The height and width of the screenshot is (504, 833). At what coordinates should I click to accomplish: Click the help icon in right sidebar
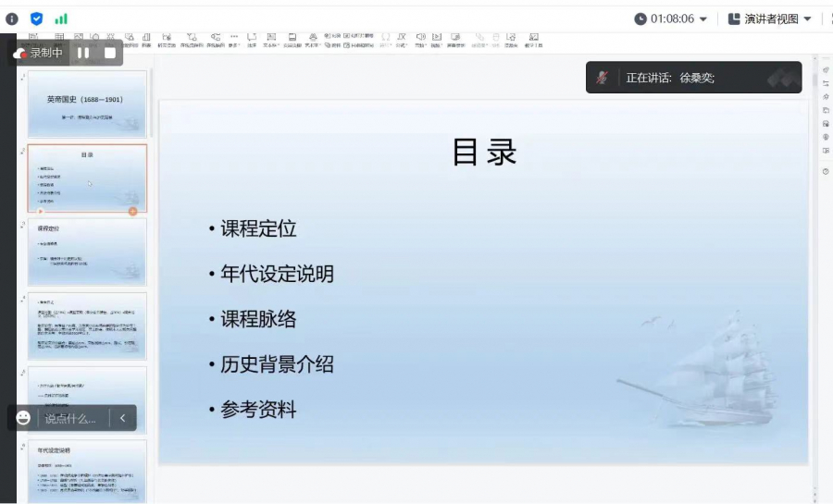coord(826,171)
